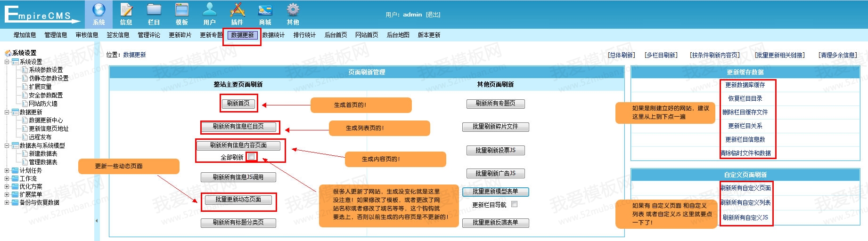
Task: Open 更新信息页地址 in the tree
Action: [49, 129]
